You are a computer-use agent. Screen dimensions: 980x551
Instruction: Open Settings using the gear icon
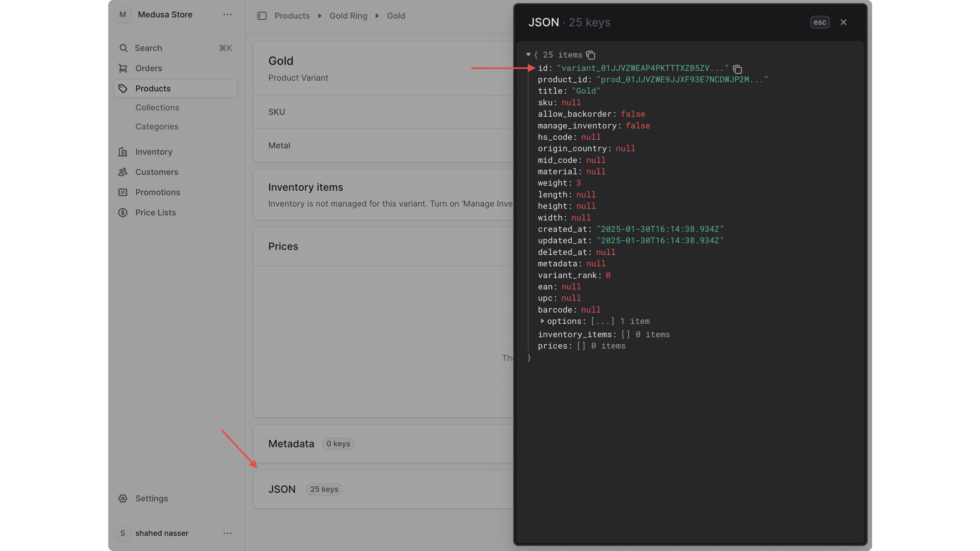point(123,498)
